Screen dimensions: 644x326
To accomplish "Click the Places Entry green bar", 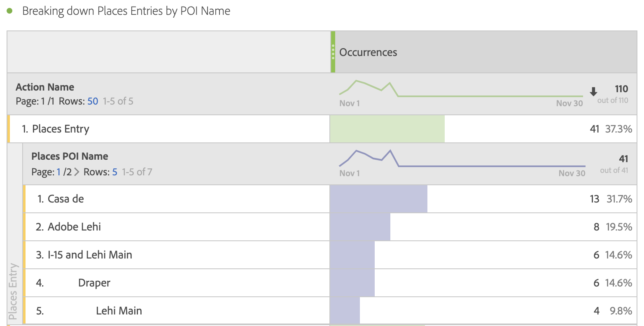I will click(x=387, y=129).
